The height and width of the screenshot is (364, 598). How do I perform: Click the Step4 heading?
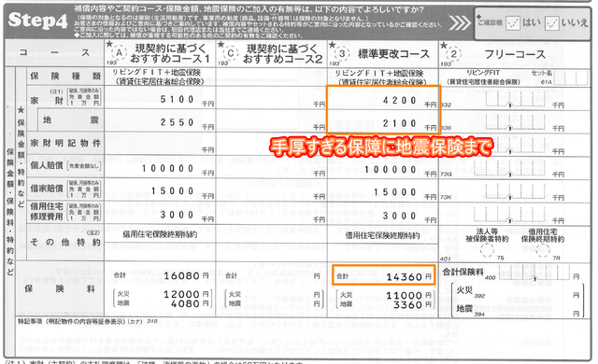(37, 21)
